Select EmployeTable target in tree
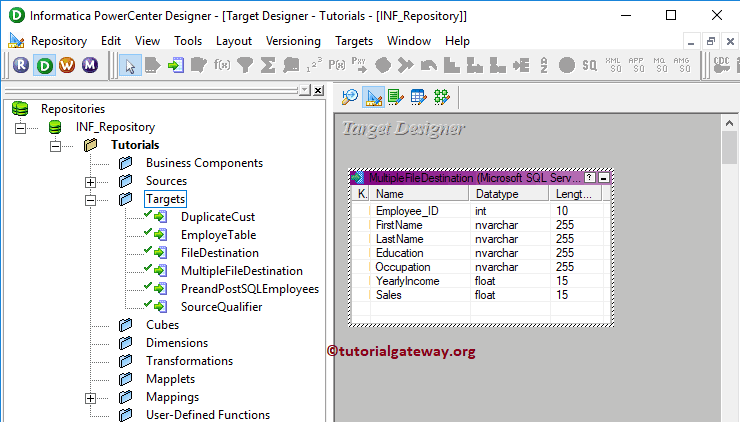The height and width of the screenshot is (422, 740). (x=219, y=235)
